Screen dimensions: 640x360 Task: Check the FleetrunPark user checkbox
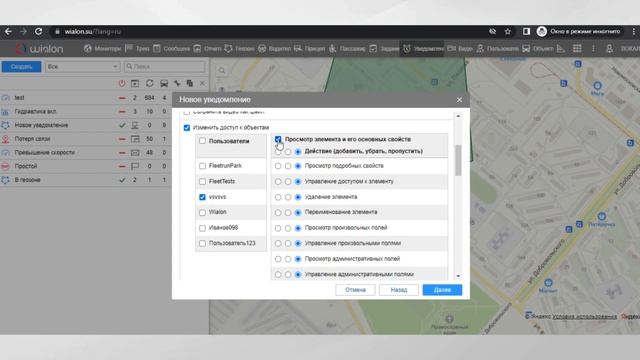pos(202,166)
